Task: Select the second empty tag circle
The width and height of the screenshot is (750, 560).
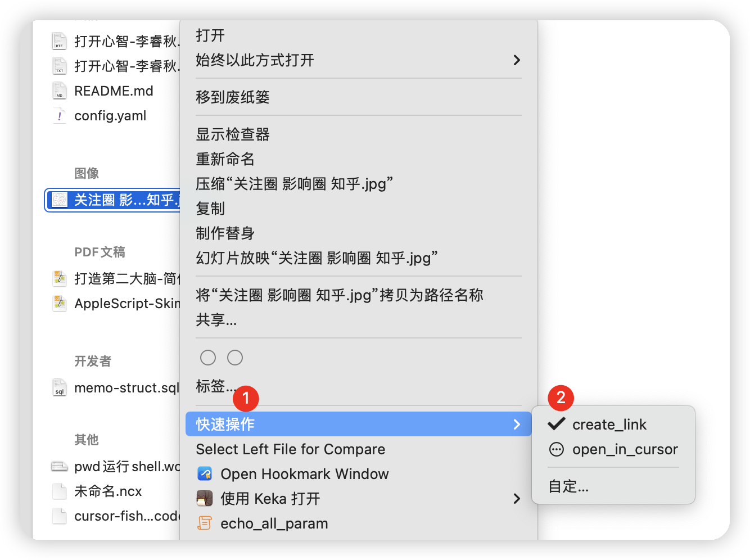Action: click(x=235, y=358)
